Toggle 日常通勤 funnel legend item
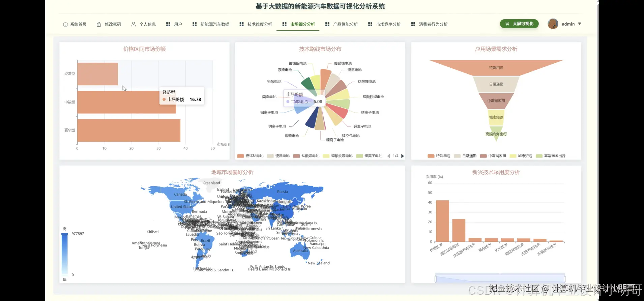 pyautogui.click(x=465, y=156)
